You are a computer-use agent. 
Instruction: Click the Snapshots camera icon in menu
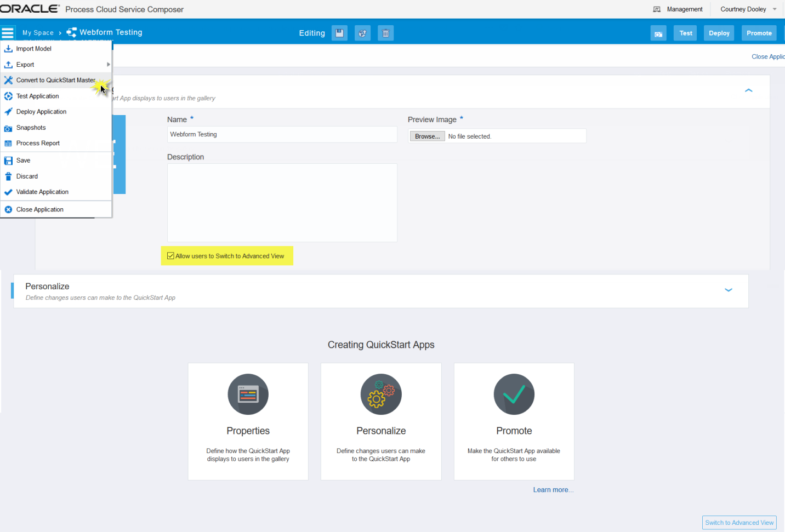point(8,128)
